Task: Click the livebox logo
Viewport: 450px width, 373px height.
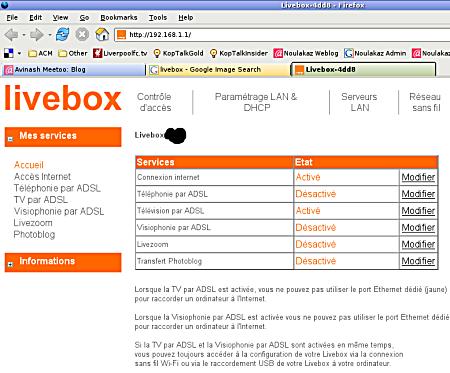Action: click(63, 98)
